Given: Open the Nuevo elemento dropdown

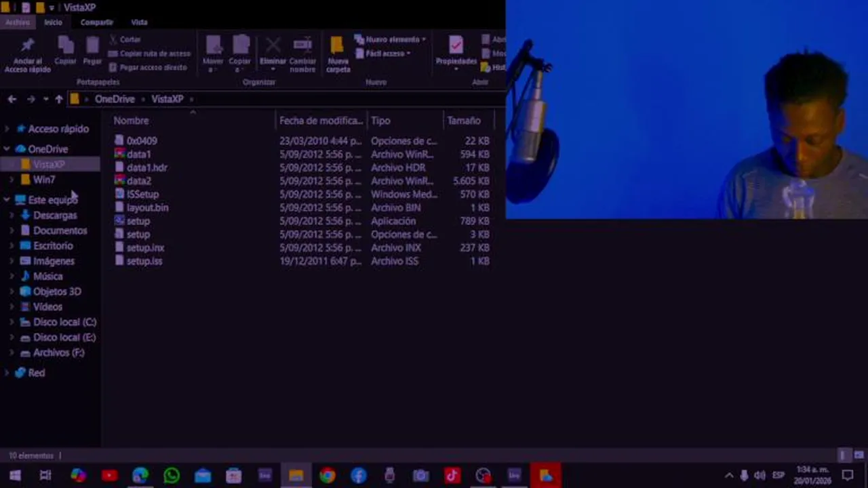Looking at the screenshot, I should (x=390, y=39).
